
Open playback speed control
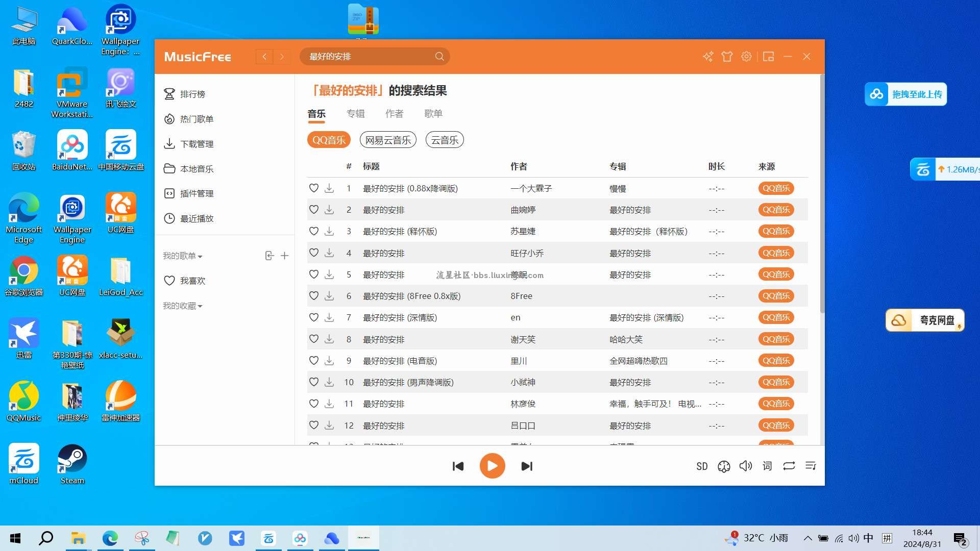[x=724, y=466]
